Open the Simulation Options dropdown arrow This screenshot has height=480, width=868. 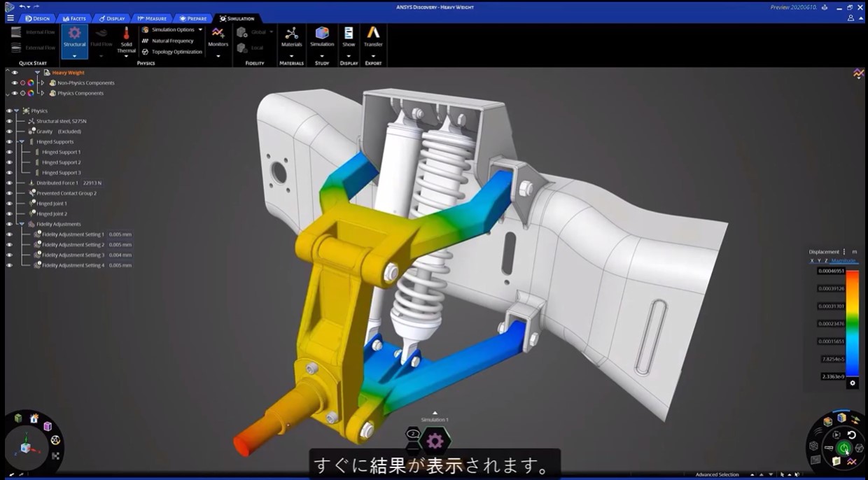[x=200, y=30]
